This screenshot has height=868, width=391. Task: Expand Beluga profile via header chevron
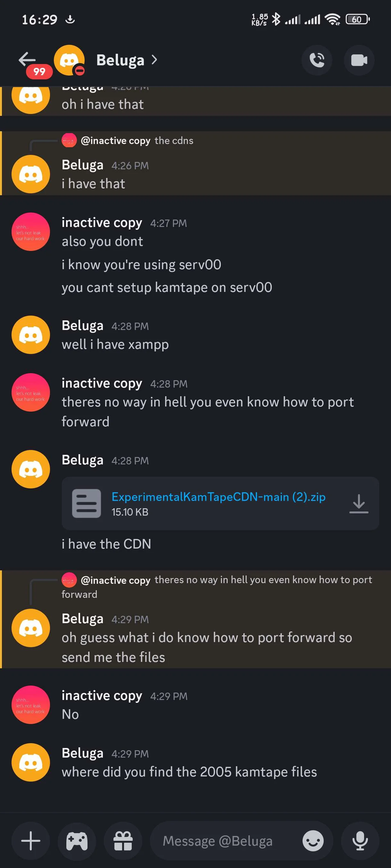[154, 60]
